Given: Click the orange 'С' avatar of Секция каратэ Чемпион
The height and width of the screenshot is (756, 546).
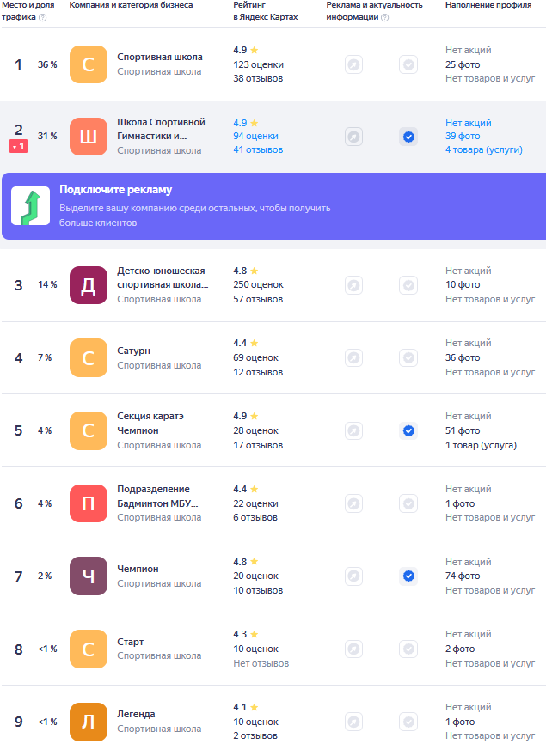Looking at the screenshot, I should [88, 430].
